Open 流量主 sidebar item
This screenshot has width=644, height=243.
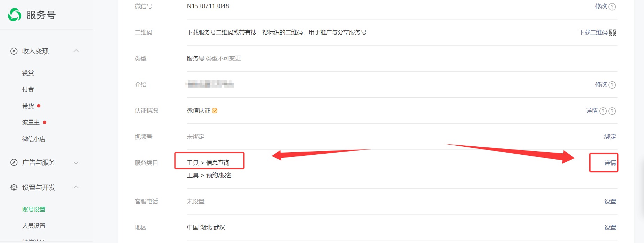pyautogui.click(x=31, y=122)
